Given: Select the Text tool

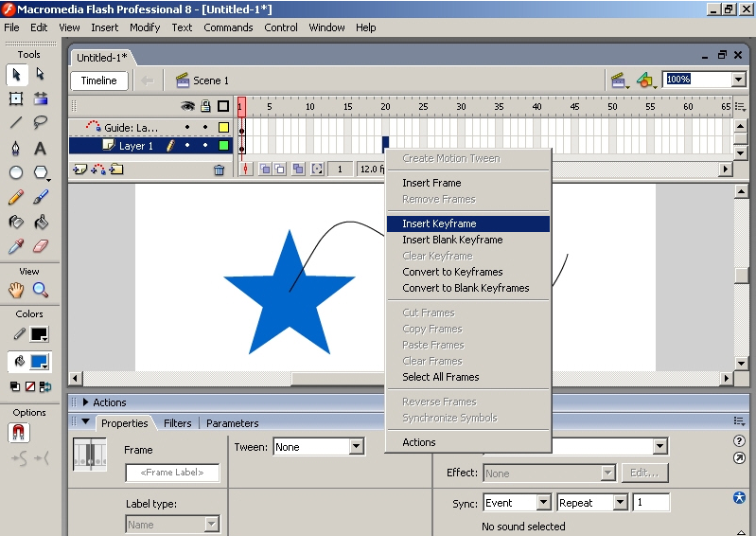Looking at the screenshot, I should click(41, 148).
